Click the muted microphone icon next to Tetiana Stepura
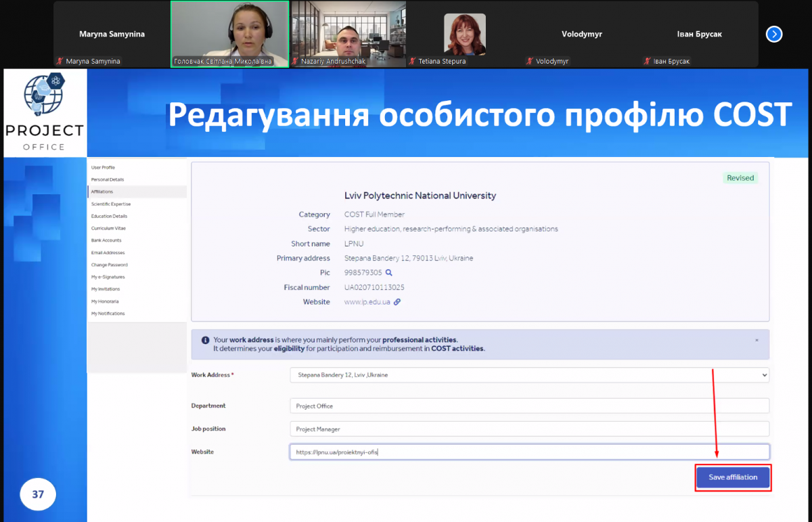This screenshot has height=522, width=812. tap(413, 60)
